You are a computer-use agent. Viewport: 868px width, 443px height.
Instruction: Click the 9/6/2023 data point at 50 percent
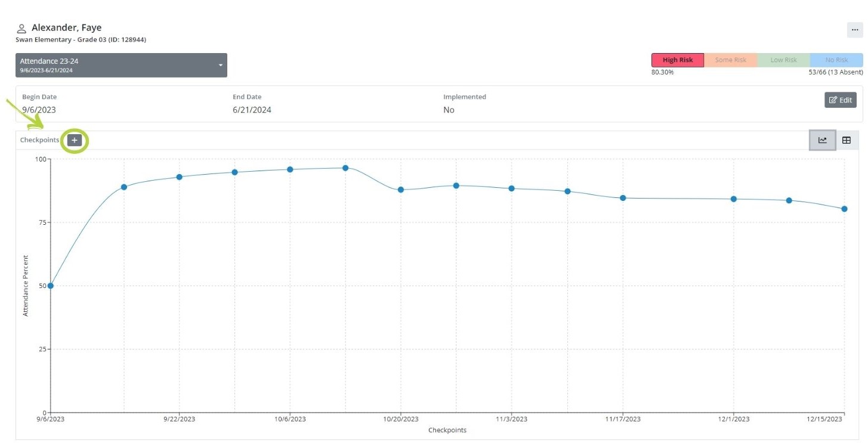(x=51, y=286)
